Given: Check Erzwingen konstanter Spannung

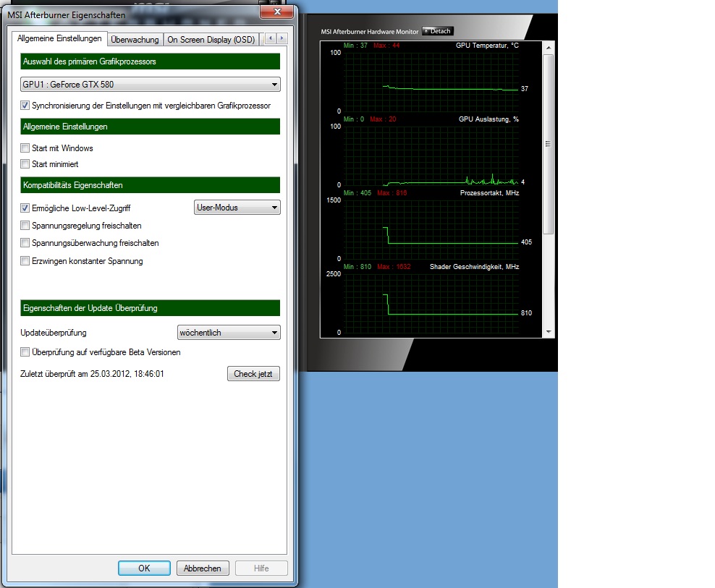Looking at the screenshot, I should pos(25,260).
